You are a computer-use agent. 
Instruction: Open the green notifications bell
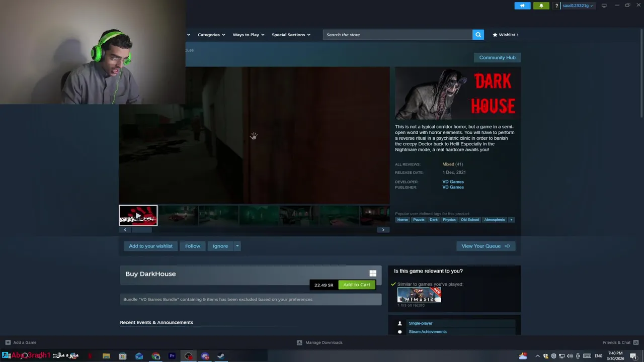click(x=541, y=6)
